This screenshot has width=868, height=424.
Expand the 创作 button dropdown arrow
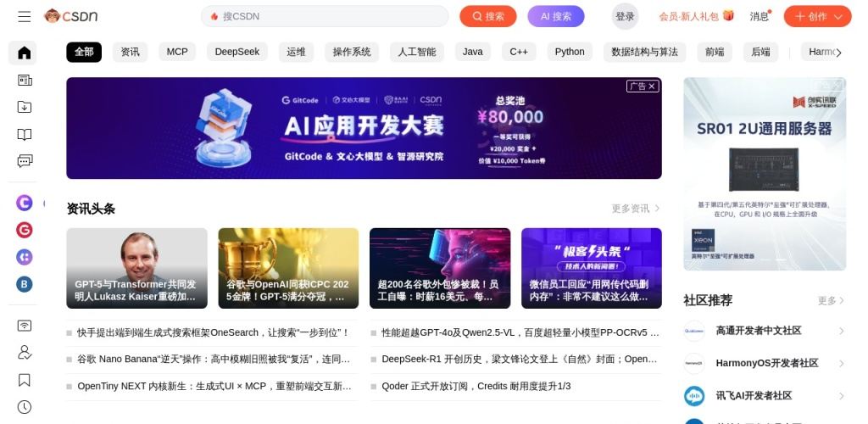(x=838, y=17)
